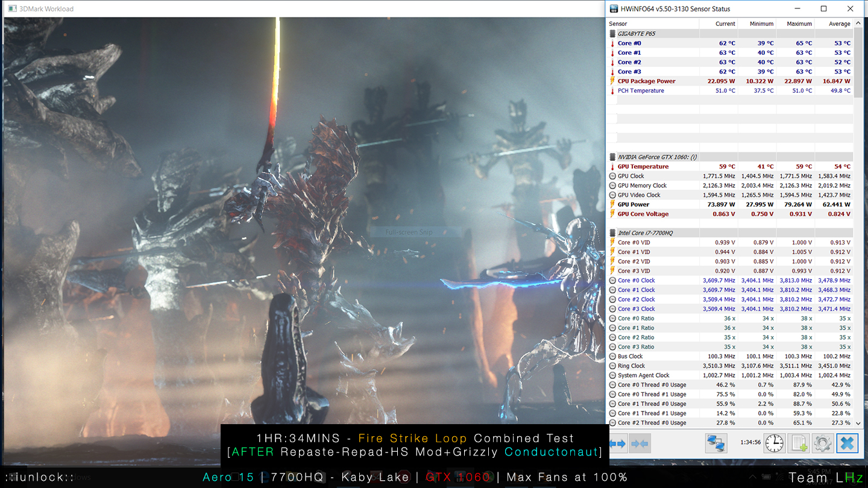This screenshot has height=488, width=868.
Task: Reset min/max values with the clock icon
Action: (774, 444)
